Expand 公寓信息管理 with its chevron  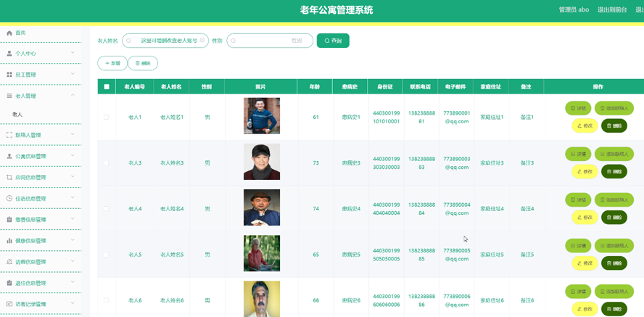[73, 155]
